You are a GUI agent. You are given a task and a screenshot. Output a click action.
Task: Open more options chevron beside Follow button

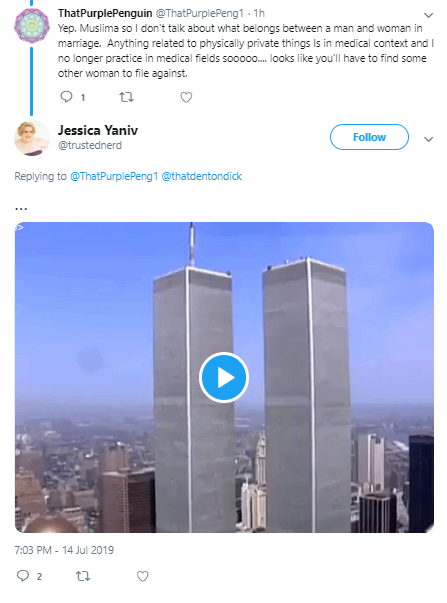pyautogui.click(x=429, y=139)
